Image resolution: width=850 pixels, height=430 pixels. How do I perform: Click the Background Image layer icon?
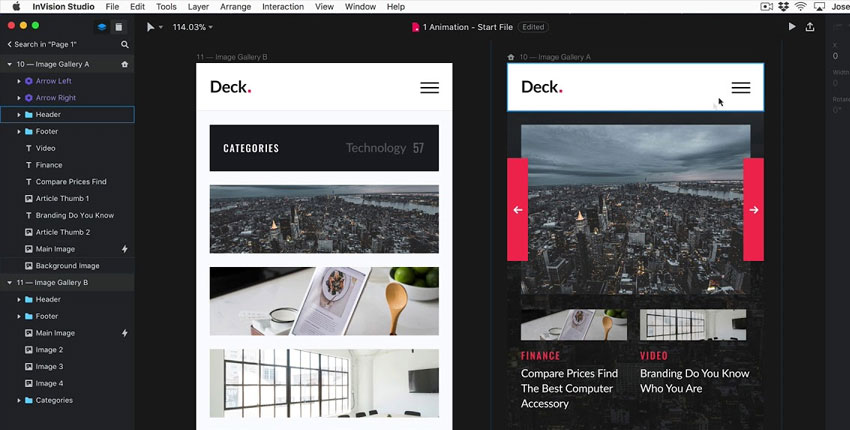tap(29, 266)
